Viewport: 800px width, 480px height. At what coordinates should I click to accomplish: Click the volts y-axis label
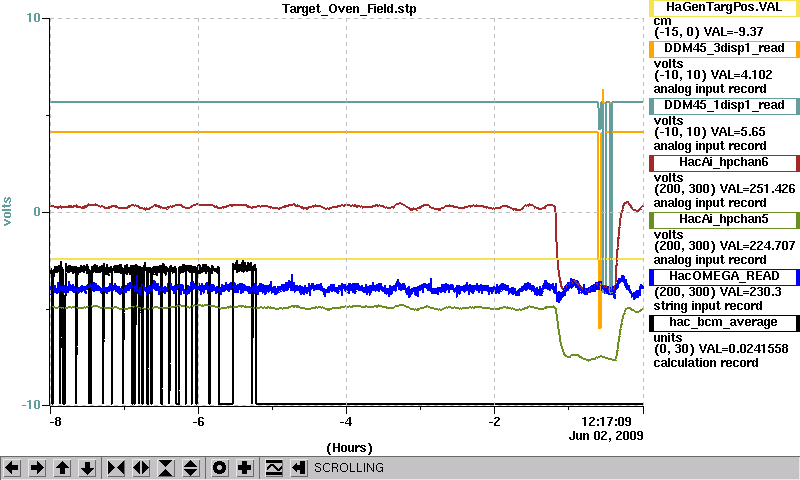pyautogui.click(x=7, y=211)
